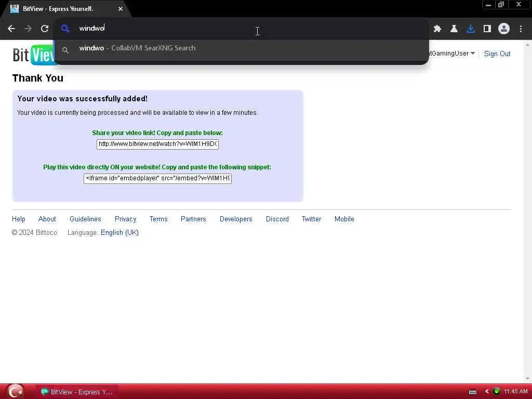Open the Terms footer link
Image resolution: width=532 pixels, height=399 pixels.
[158, 219]
